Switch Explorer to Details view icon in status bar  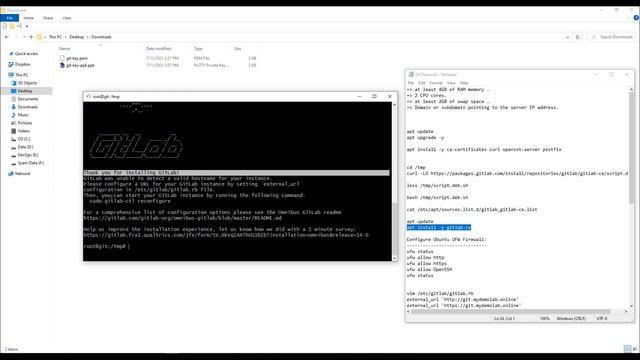tap(627, 349)
